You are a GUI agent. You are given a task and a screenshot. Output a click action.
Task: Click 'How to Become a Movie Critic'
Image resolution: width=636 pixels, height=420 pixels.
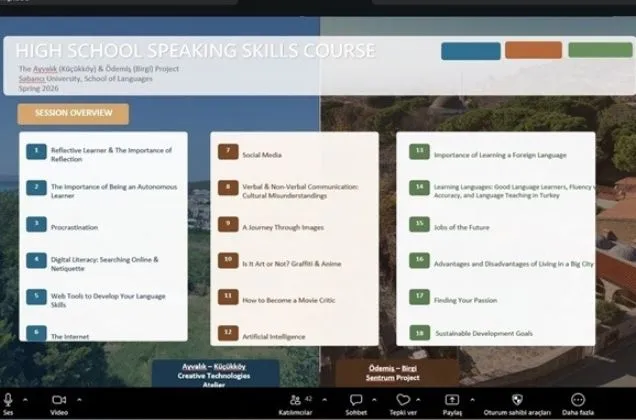pos(289,300)
